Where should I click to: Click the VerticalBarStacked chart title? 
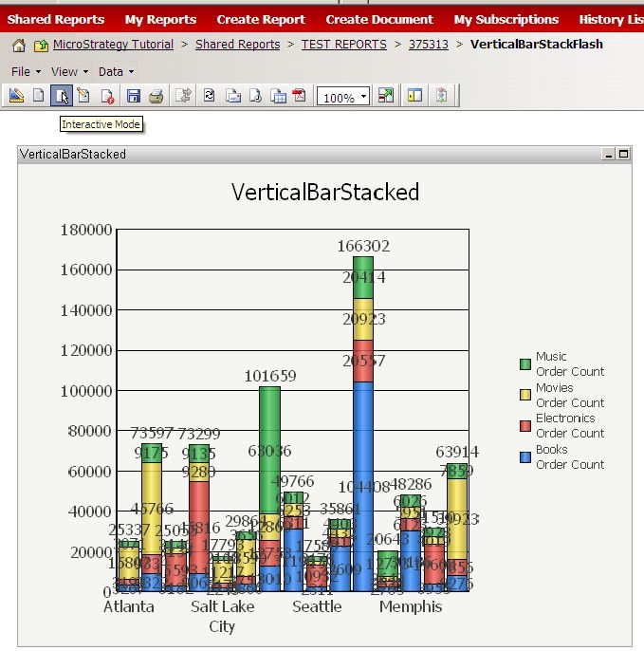point(325,193)
